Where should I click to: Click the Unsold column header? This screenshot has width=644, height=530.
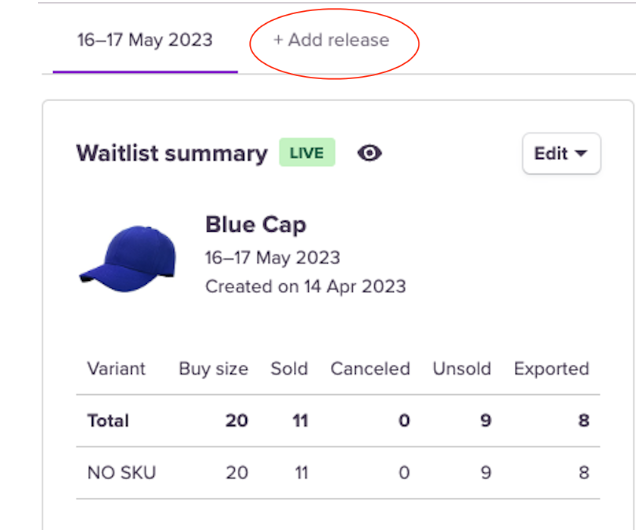point(461,368)
